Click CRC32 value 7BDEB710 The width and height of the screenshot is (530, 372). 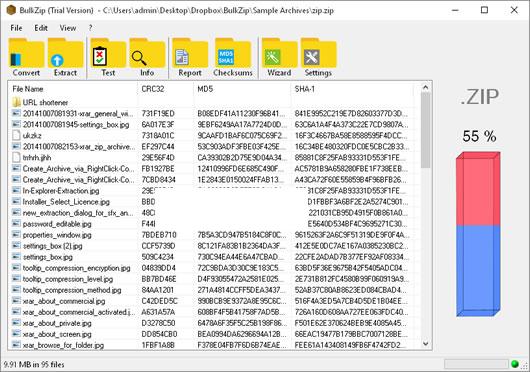click(x=159, y=234)
